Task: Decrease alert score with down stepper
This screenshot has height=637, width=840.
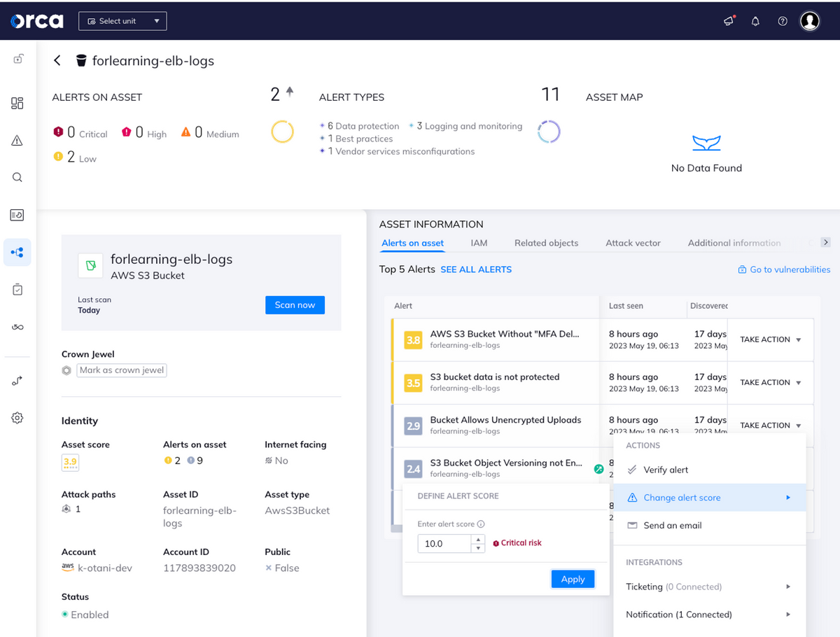Action: (478, 548)
